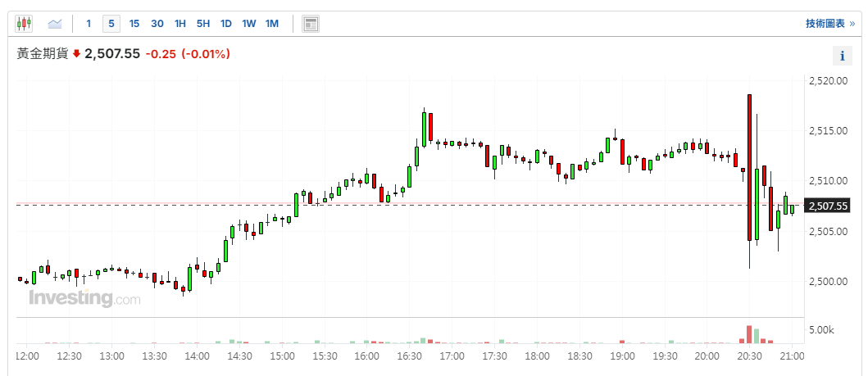Choose the 30-minute interval
The image size is (868, 376).
coord(157,24)
